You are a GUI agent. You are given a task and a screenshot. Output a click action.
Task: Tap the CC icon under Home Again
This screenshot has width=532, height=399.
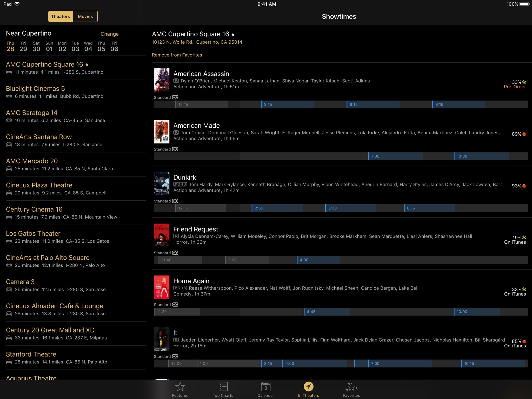click(x=175, y=305)
